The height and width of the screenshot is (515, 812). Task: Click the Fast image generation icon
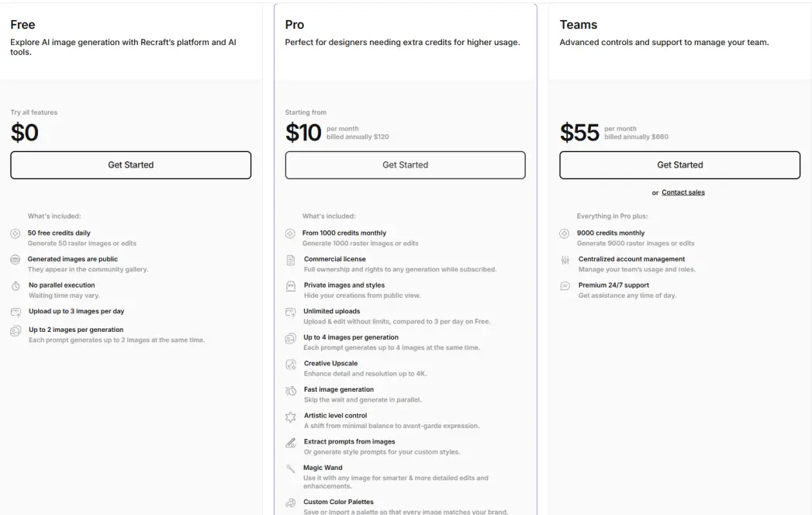click(x=291, y=391)
